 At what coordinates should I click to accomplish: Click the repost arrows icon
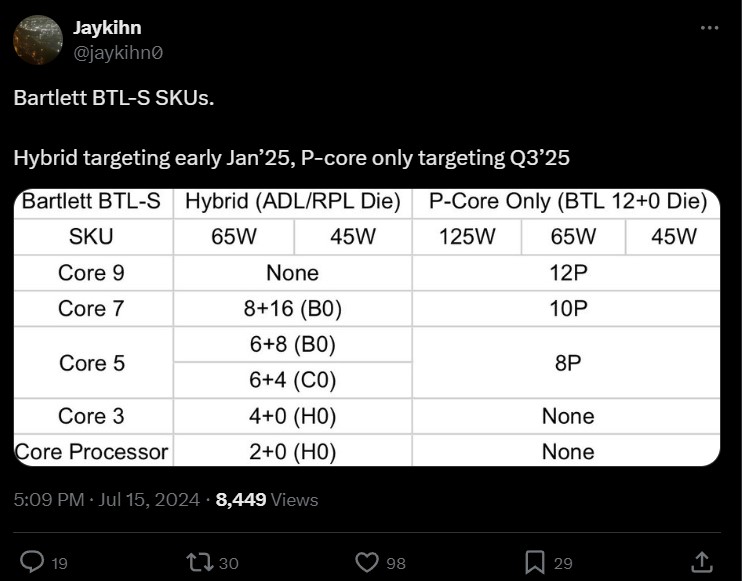[x=200, y=563]
